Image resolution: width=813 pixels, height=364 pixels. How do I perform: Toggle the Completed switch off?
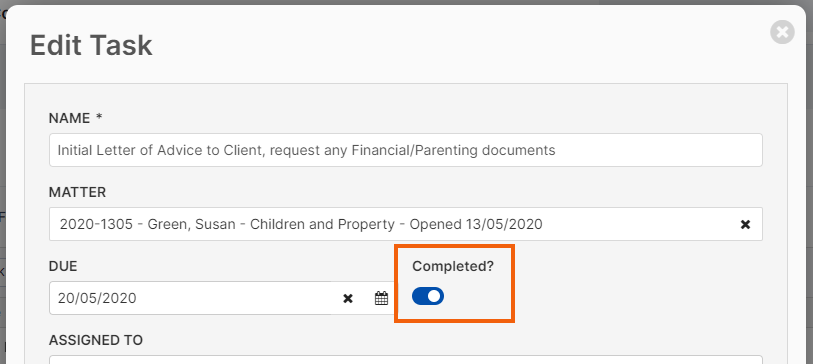[x=428, y=296]
